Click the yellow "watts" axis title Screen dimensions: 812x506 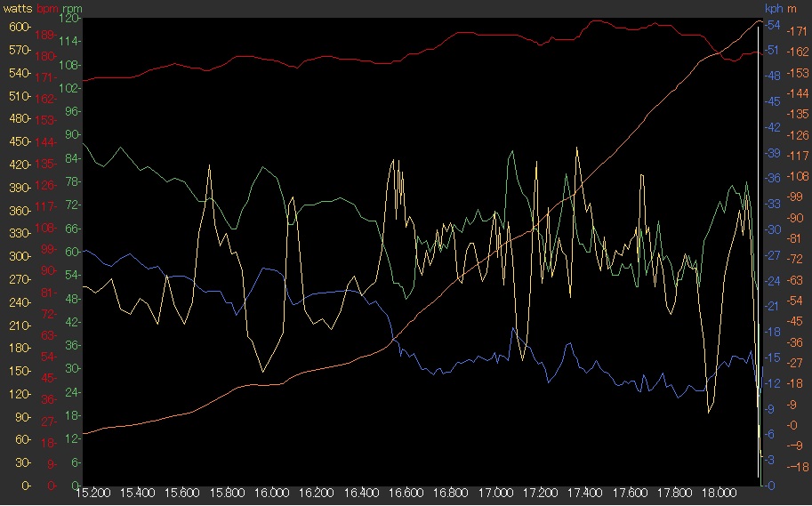click(x=17, y=9)
